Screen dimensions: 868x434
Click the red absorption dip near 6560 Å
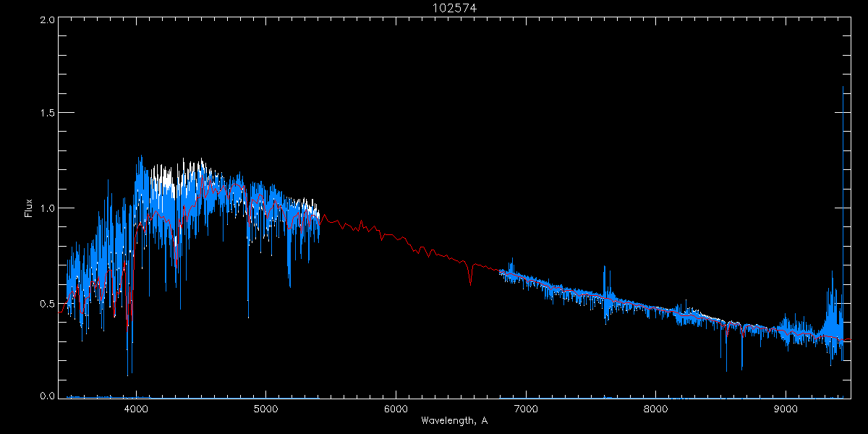[470, 275]
